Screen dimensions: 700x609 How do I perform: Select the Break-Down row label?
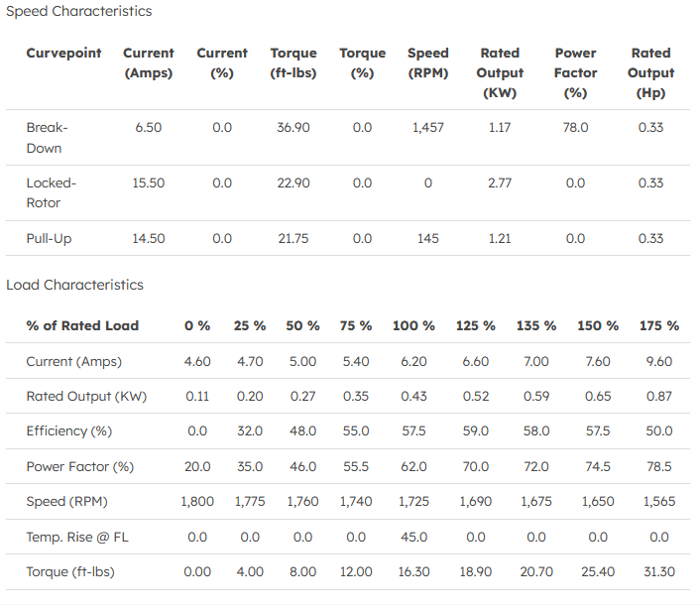[x=46, y=138]
